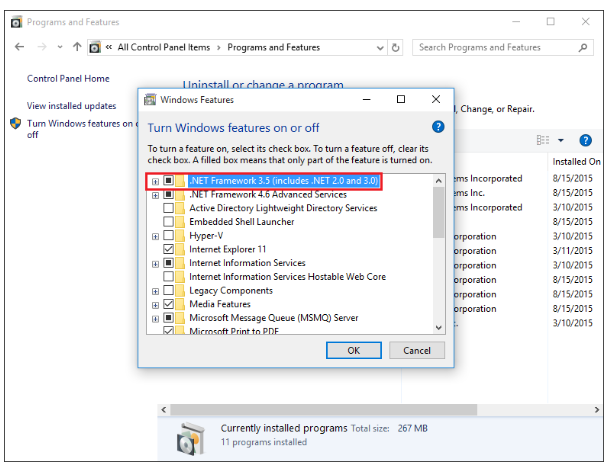611x467 pixels.
Task: Click folder icon beside Hyper-V
Action: coord(180,235)
